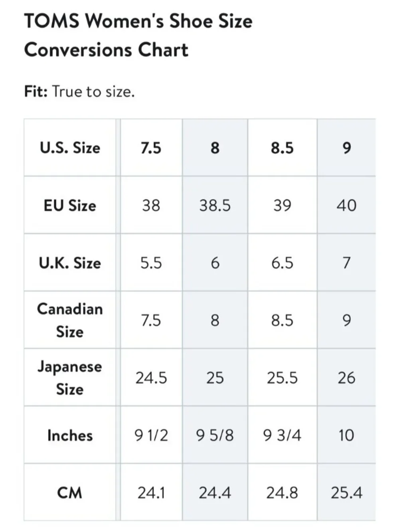Select the 25.4 CM cell
399x532 pixels.
click(x=346, y=492)
